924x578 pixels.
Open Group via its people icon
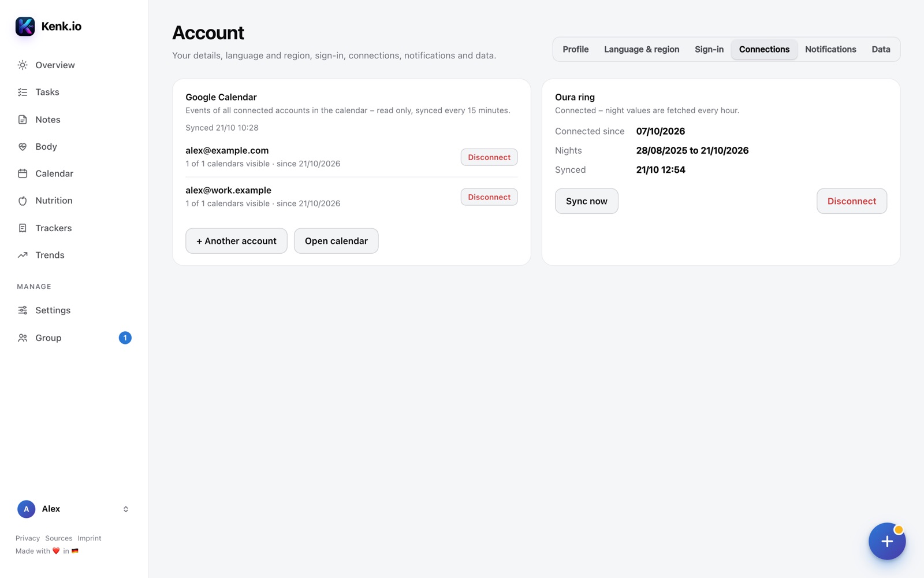[23, 338]
